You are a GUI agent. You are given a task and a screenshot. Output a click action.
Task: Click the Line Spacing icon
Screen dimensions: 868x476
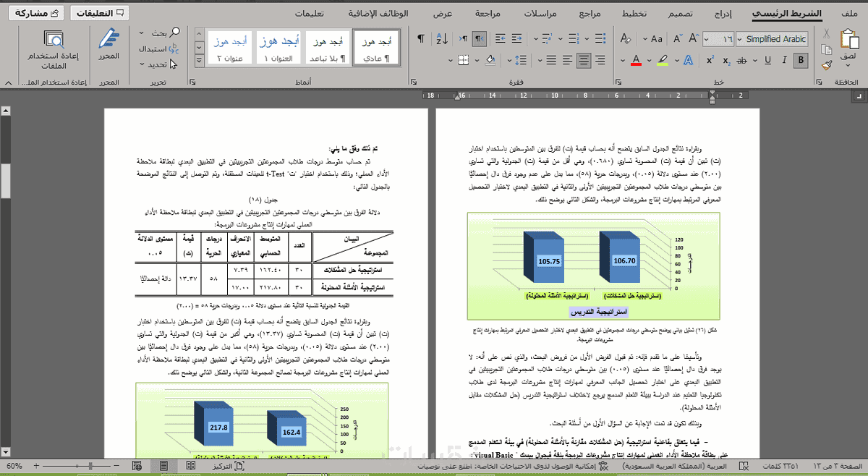520,59
